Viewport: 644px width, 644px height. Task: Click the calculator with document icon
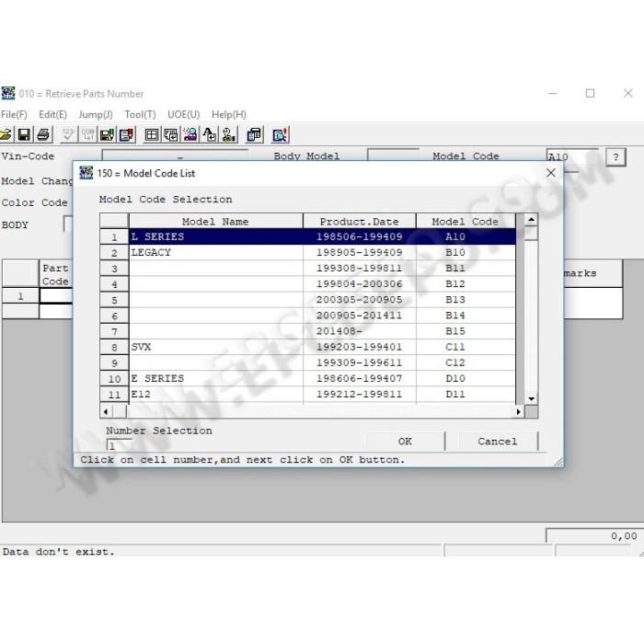pyautogui.click(x=254, y=134)
